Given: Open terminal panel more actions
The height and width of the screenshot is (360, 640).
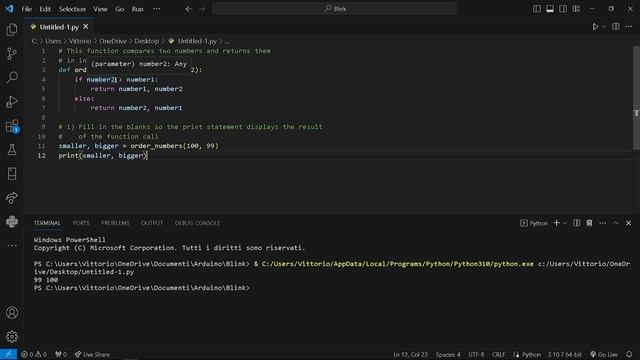Looking at the screenshot, I should 602,223.
